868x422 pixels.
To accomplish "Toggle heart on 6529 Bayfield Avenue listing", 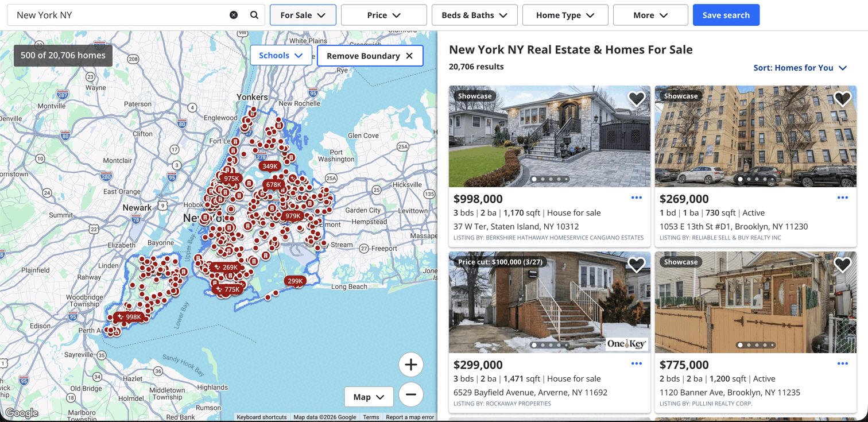I will 636,265.
